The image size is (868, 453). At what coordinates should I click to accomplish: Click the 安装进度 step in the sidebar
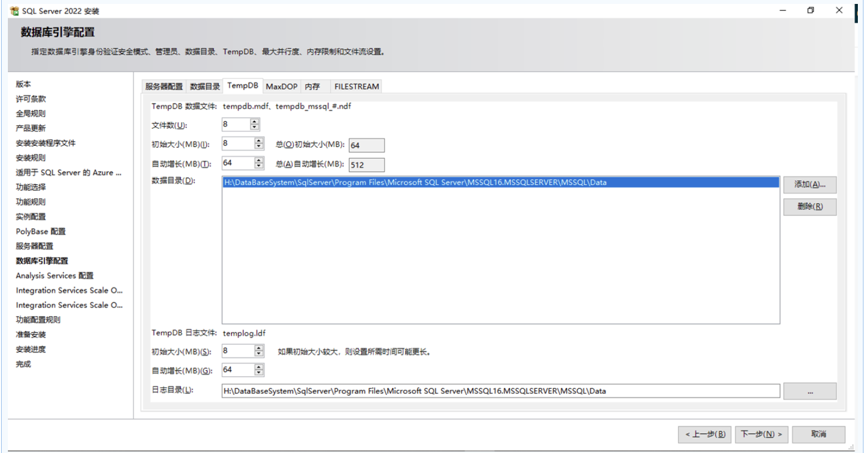pyautogui.click(x=31, y=349)
